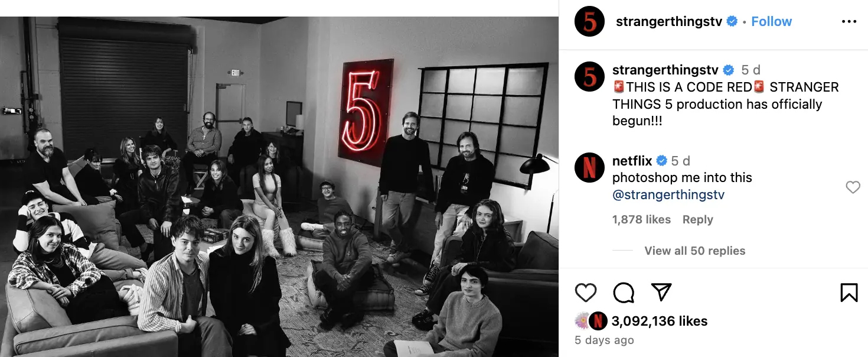868x357 pixels.
Task: Open the netflix username link
Action: pos(632,161)
